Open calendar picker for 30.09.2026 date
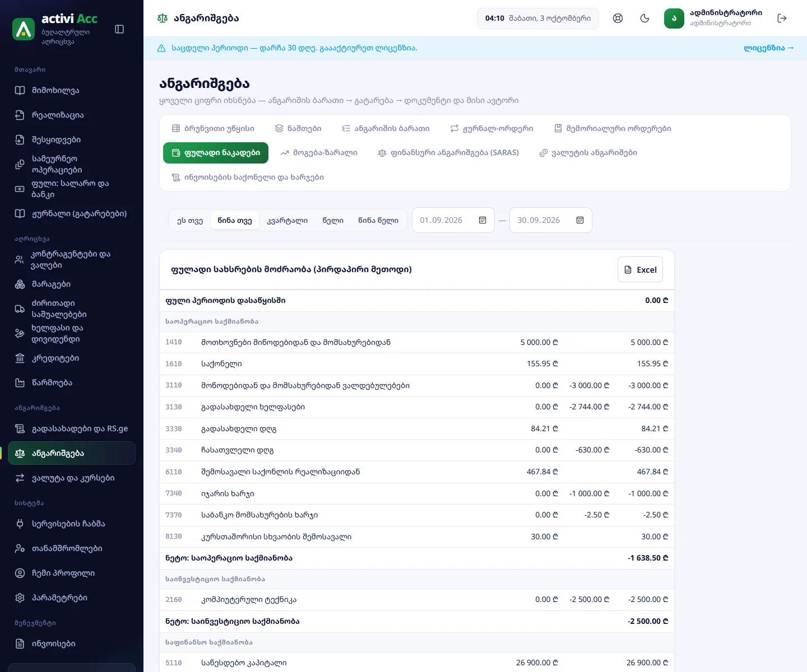This screenshot has width=807, height=672. point(580,220)
